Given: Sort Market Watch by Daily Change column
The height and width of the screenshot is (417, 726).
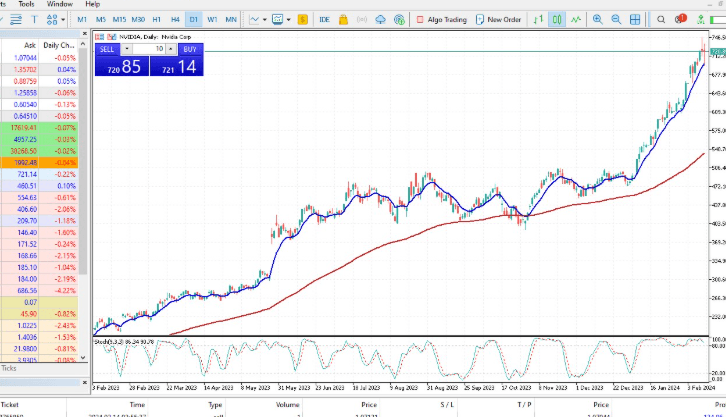Looking at the screenshot, I should [x=58, y=45].
